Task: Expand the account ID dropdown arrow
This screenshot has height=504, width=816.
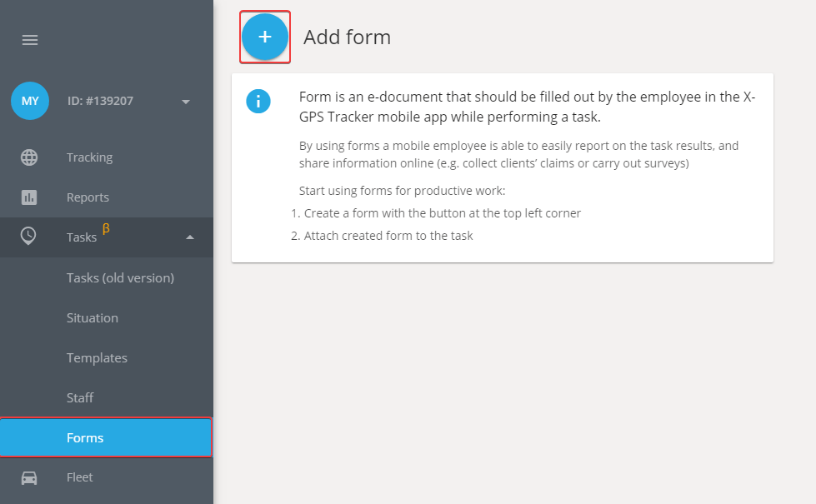Action: (186, 102)
